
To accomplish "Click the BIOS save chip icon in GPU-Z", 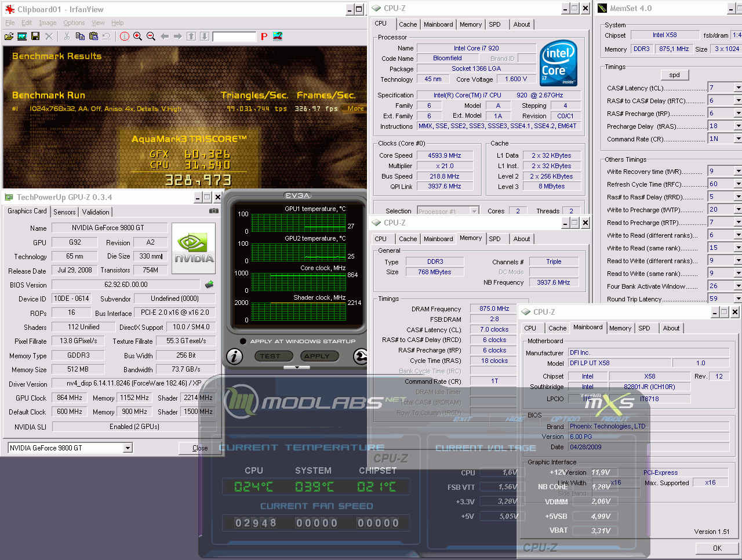I will point(209,285).
